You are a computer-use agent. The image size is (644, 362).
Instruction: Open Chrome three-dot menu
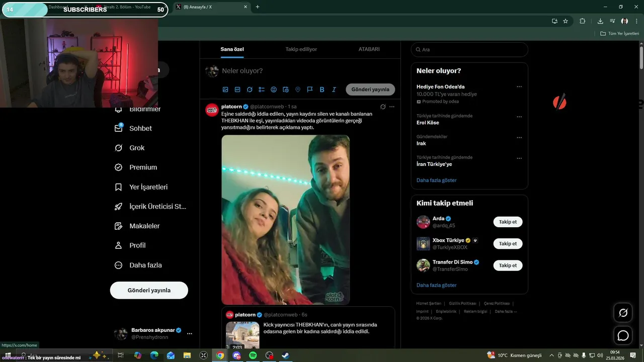pos(636,21)
